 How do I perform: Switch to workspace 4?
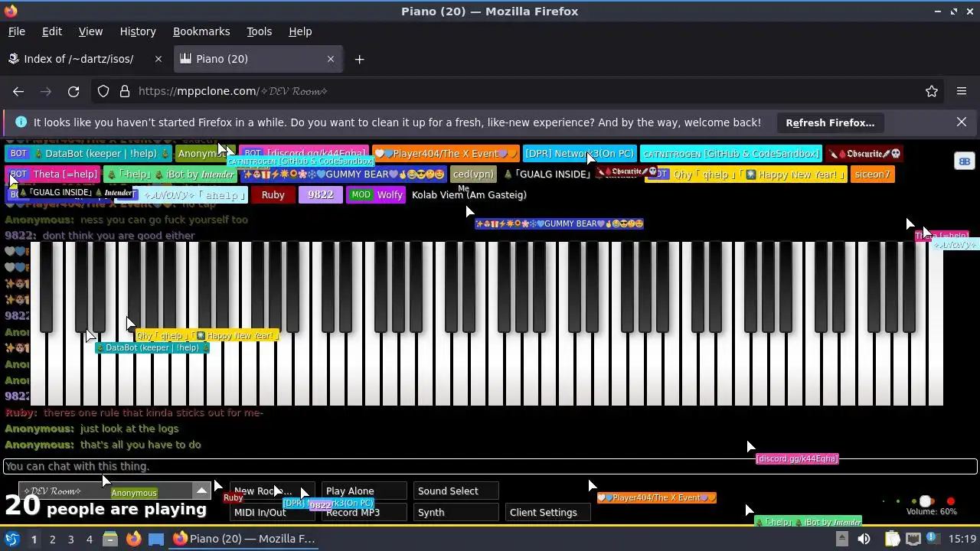pyautogui.click(x=89, y=539)
